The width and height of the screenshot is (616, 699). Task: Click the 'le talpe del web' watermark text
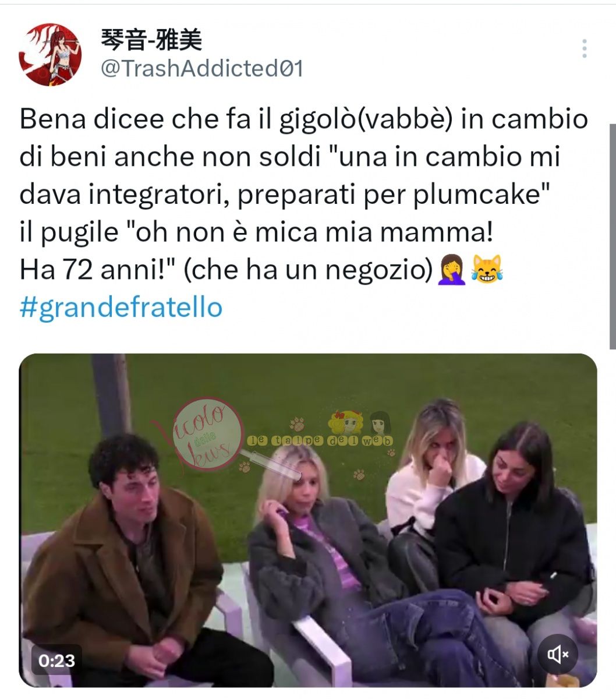point(320,440)
